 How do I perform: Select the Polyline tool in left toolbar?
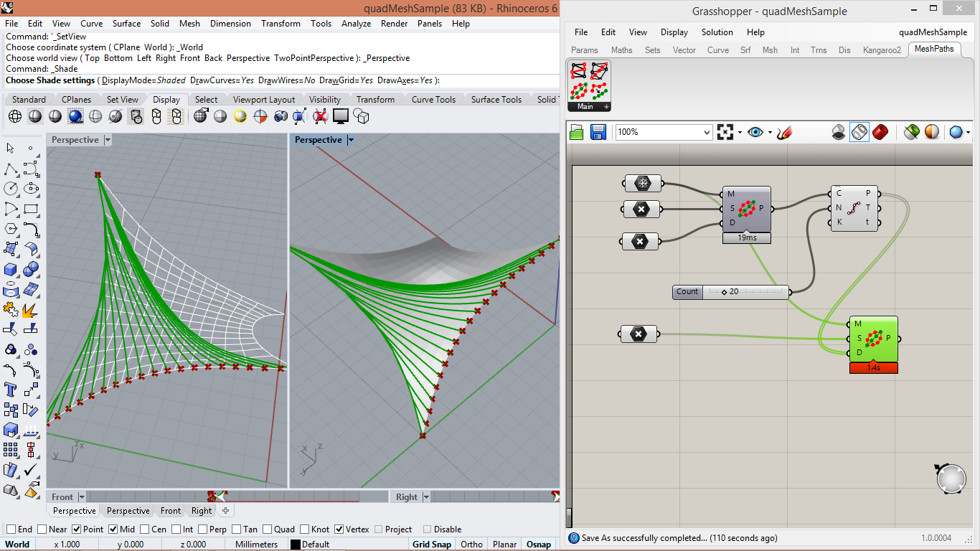click(x=11, y=169)
